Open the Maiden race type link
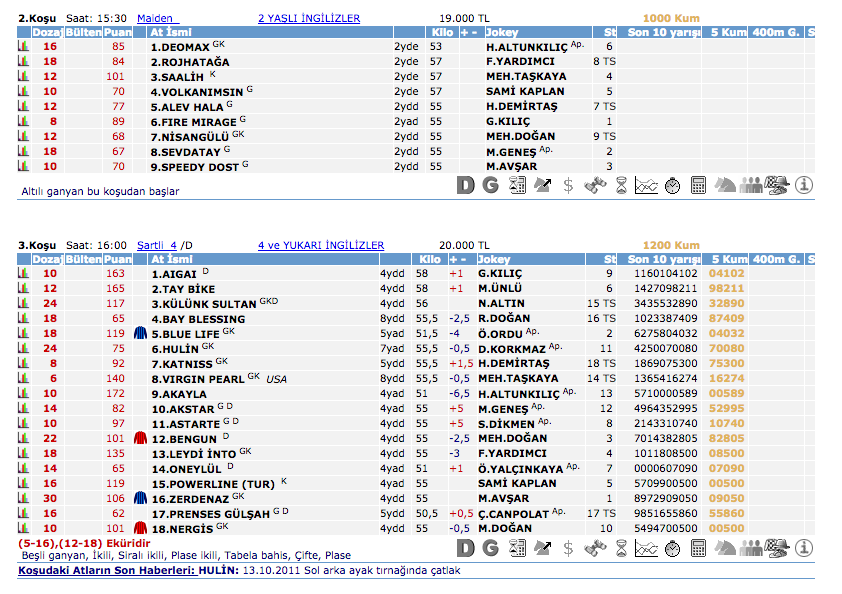Image resolution: width=842 pixels, height=594 pixels. [x=155, y=19]
